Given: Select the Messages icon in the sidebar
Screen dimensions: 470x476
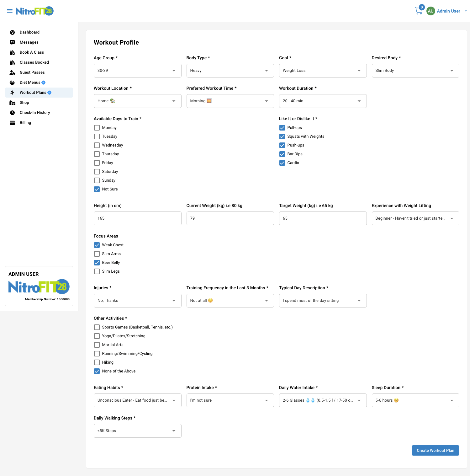Looking at the screenshot, I should point(12,42).
